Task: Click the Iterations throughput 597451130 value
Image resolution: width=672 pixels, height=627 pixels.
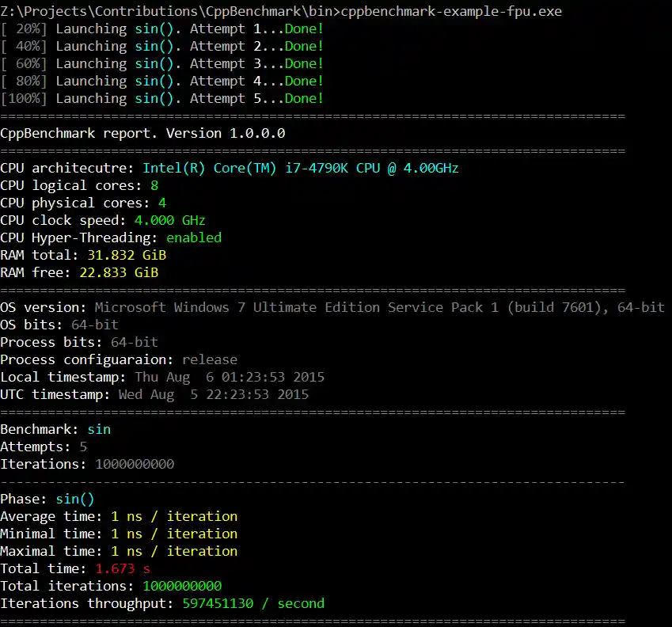Action: [253, 603]
